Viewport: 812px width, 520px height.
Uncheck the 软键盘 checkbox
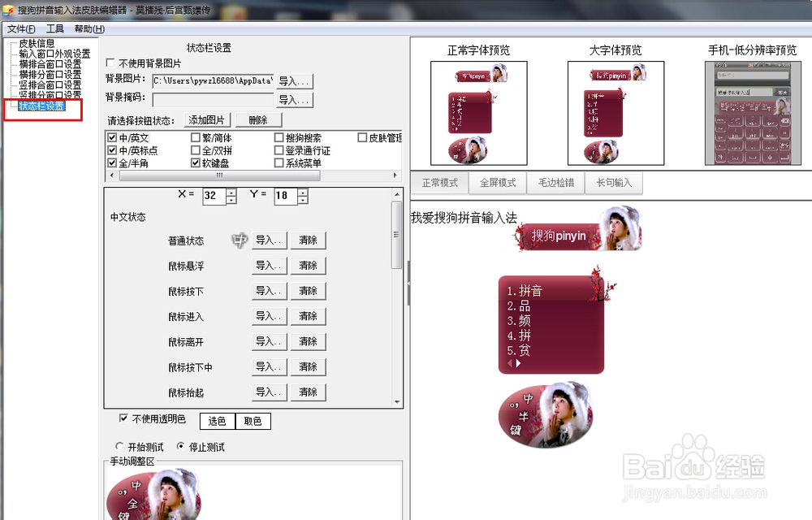[195, 162]
